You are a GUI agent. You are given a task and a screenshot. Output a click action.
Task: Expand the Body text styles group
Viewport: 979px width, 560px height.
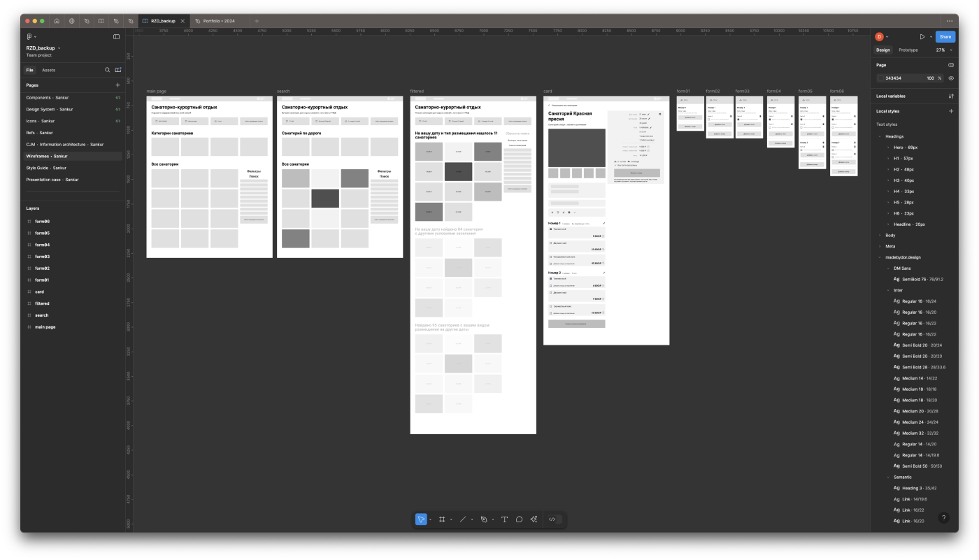880,236
